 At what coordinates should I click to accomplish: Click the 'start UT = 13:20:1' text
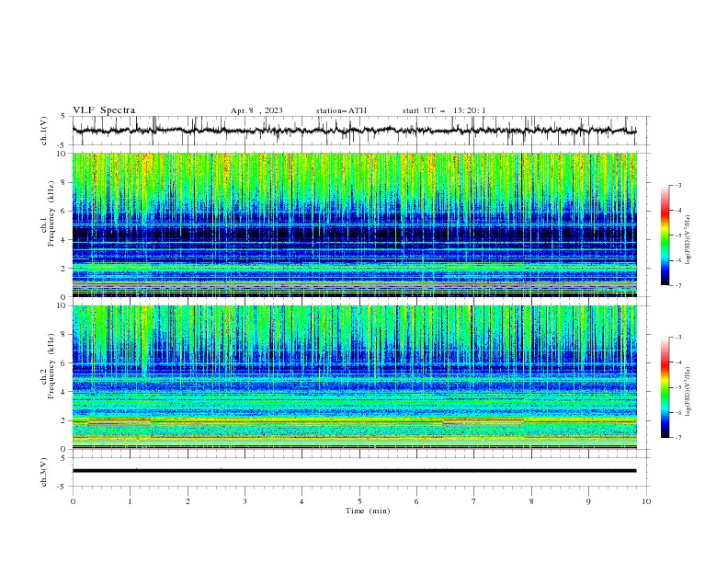click(x=444, y=110)
